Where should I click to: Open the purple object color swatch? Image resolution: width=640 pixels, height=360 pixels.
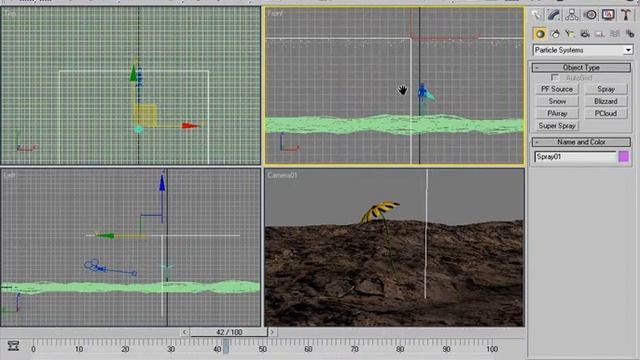point(624,157)
